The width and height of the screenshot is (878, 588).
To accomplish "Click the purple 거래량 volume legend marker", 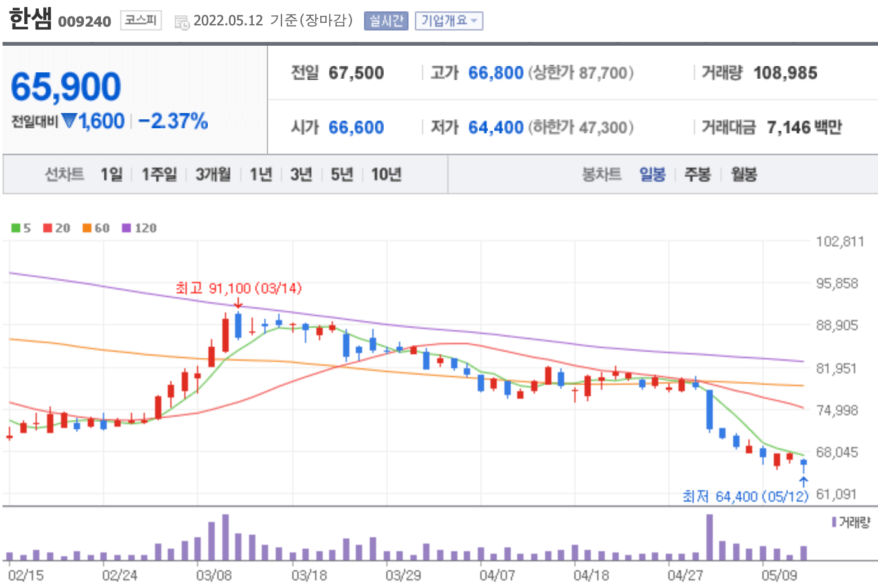I will pos(834,522).
